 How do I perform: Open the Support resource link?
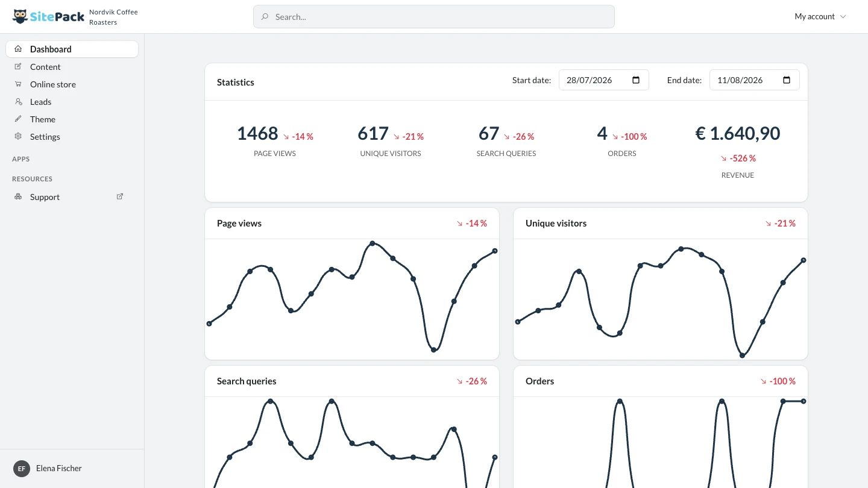point(72,196)
